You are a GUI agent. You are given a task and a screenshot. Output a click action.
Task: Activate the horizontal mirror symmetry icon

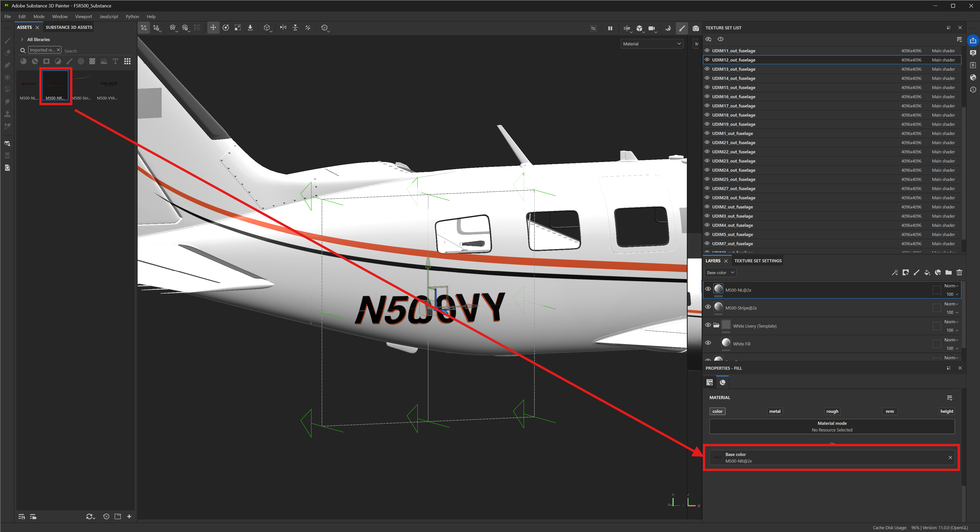283,28
